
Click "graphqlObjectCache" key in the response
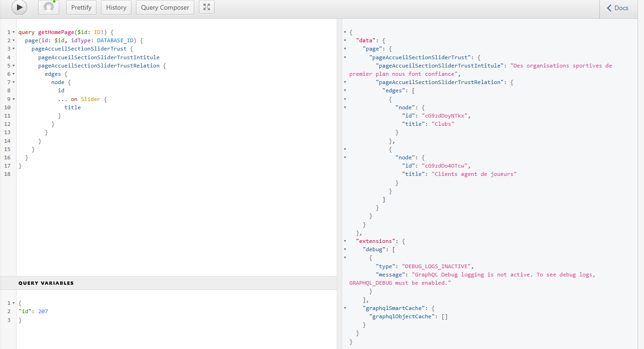[402, 316]
